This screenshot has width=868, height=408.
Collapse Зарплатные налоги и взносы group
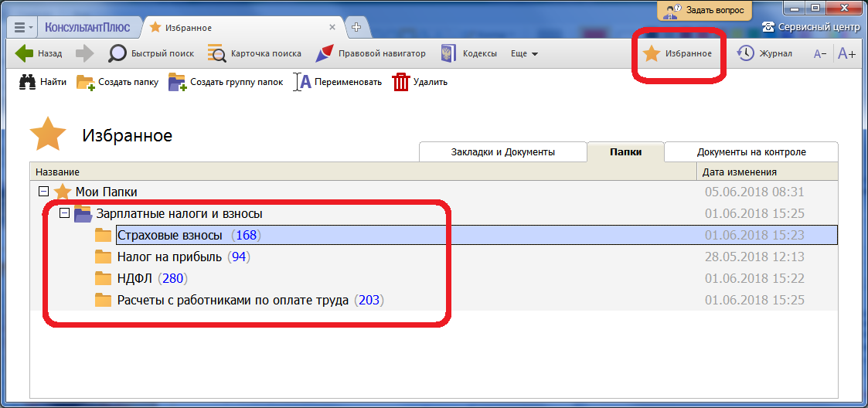64,213
